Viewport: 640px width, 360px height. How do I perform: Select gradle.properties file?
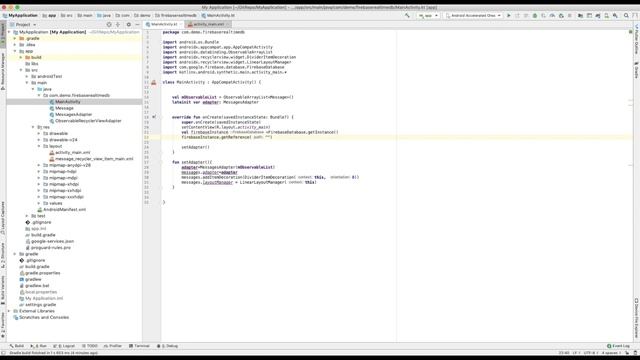click(x=40, y=273)
